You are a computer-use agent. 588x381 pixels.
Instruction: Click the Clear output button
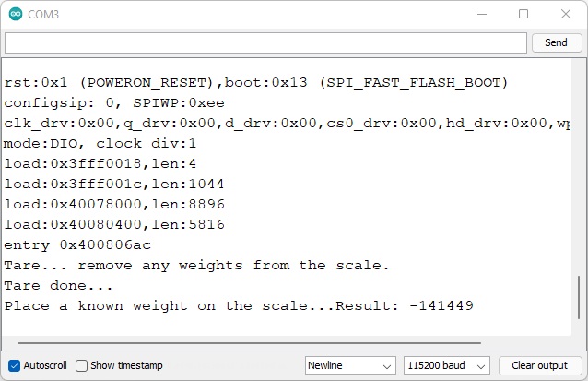(x=539, y=365)
